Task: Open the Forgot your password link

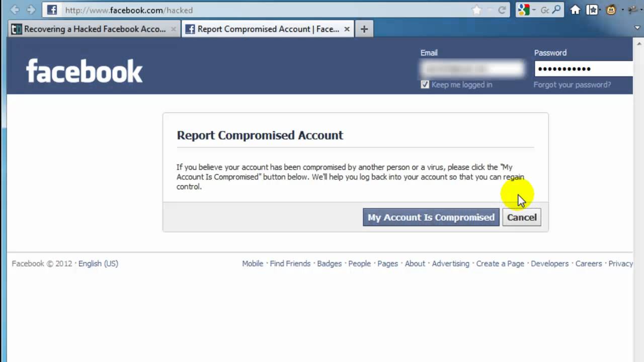Action: [573, 84]
